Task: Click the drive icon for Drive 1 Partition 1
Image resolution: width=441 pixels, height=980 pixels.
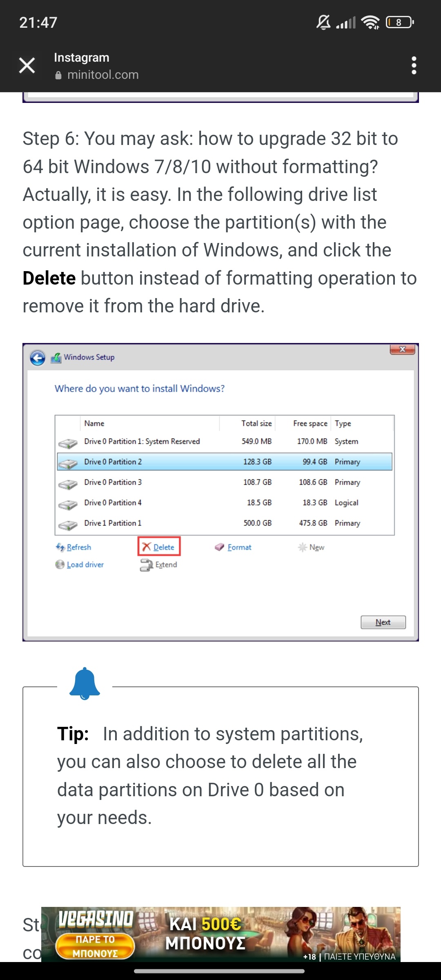Action: click(x=68, y=525)
